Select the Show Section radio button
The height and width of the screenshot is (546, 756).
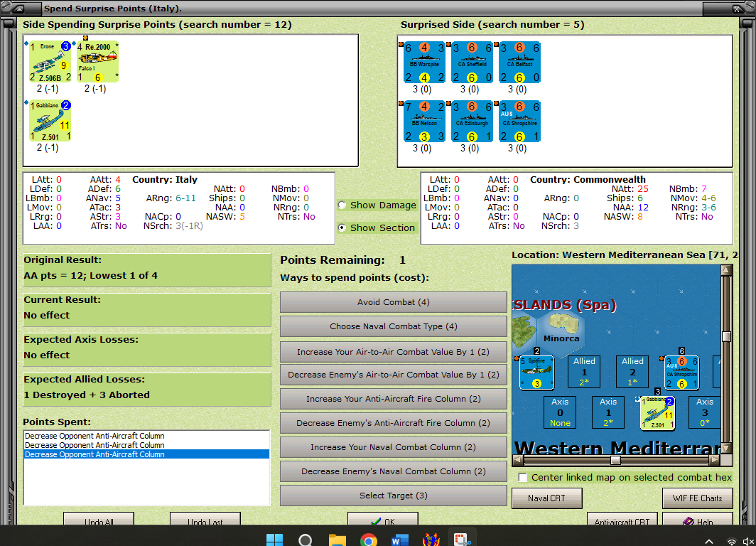342,227
